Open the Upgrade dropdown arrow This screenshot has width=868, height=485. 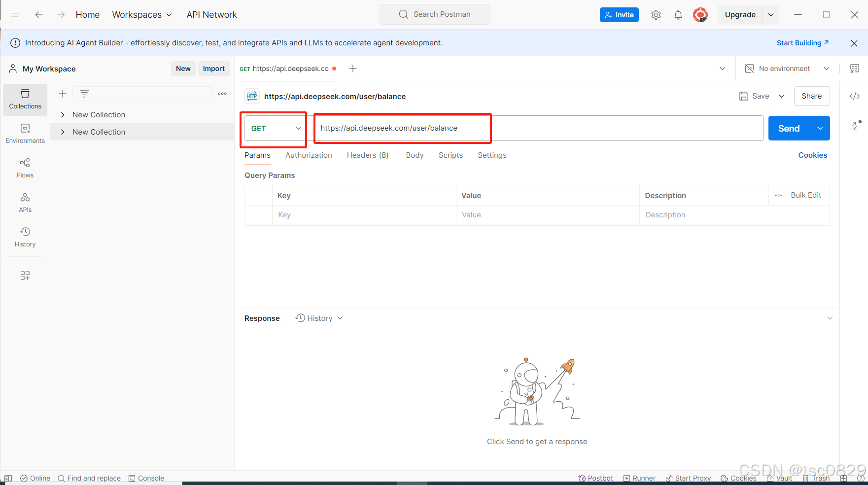(771, 15)
